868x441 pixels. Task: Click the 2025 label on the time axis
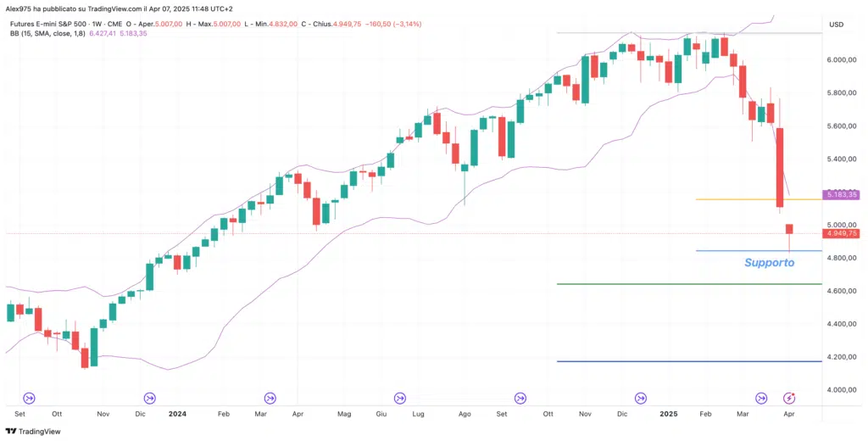point(670,415)
